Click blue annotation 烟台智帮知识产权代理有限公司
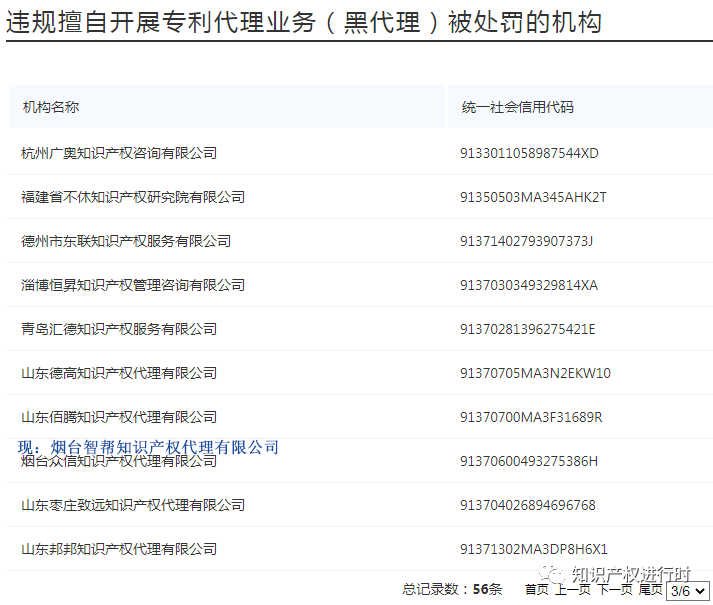This screenshot has height=605, width=713. click(x=149, y=447)
